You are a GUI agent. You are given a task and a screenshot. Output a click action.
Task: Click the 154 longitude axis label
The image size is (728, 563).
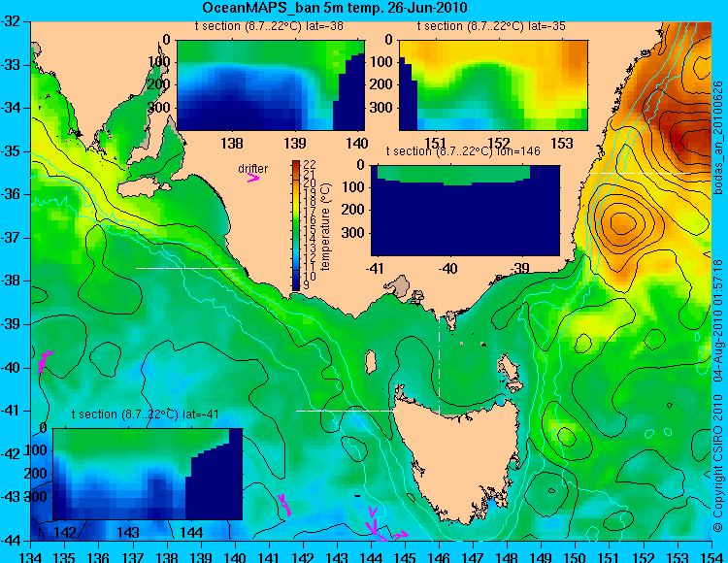pos(711,557)
